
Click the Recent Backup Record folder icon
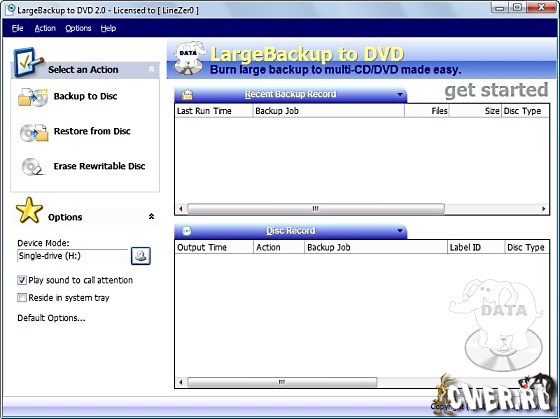pyautogui.click(x=187, y=95)
